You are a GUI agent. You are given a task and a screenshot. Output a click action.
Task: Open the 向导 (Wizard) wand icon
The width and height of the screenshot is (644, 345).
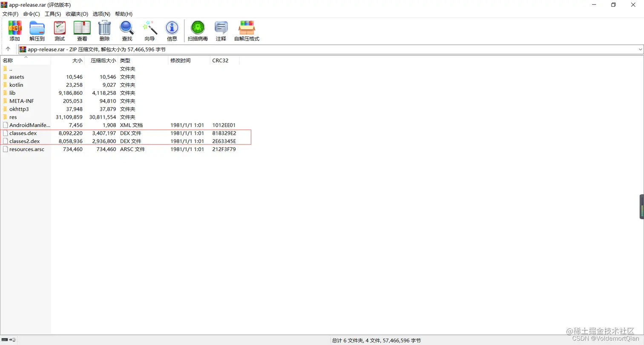point(150,28)
